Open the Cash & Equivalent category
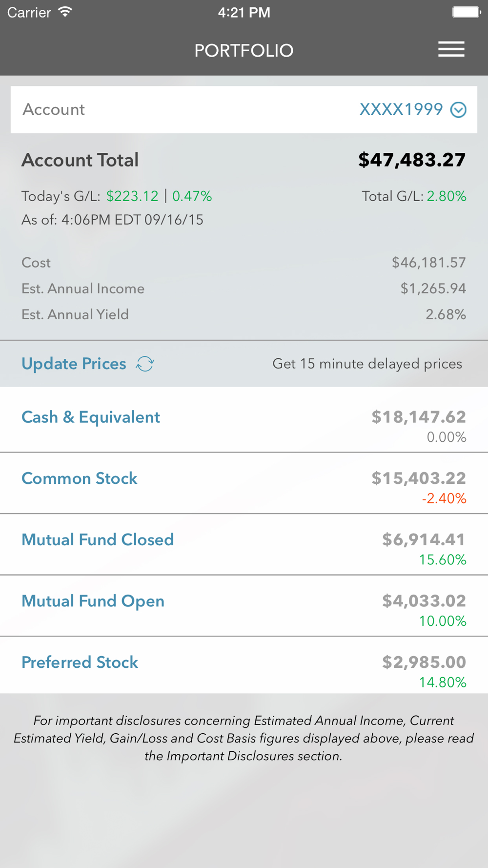Viewport: 488px width, 868px height. [91, 417]
